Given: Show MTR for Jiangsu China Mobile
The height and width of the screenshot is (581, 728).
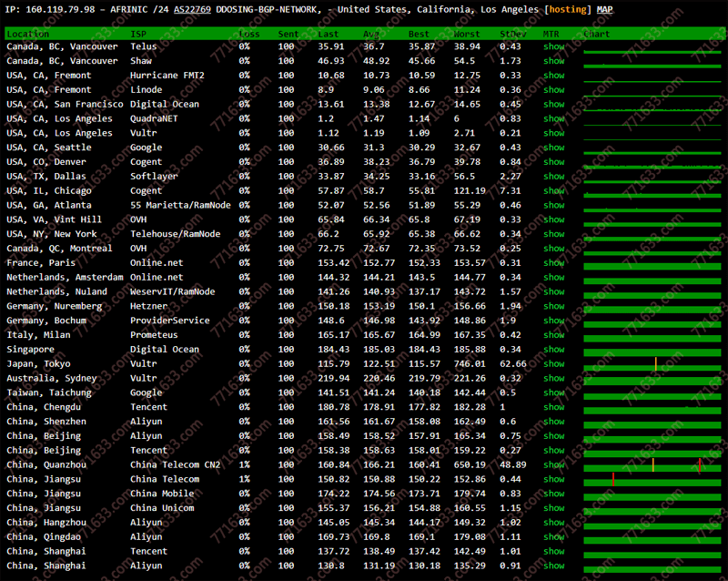Looking at the screenshot, I should click(554, 494).
